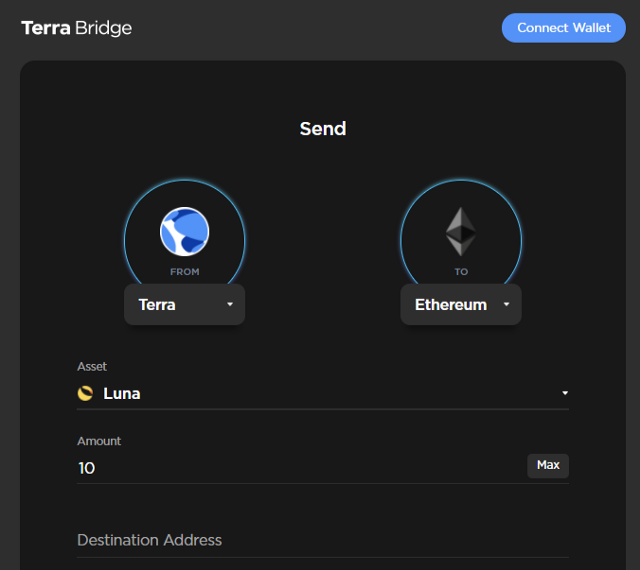Click the Terra Bridge logo

pos(77,28)
